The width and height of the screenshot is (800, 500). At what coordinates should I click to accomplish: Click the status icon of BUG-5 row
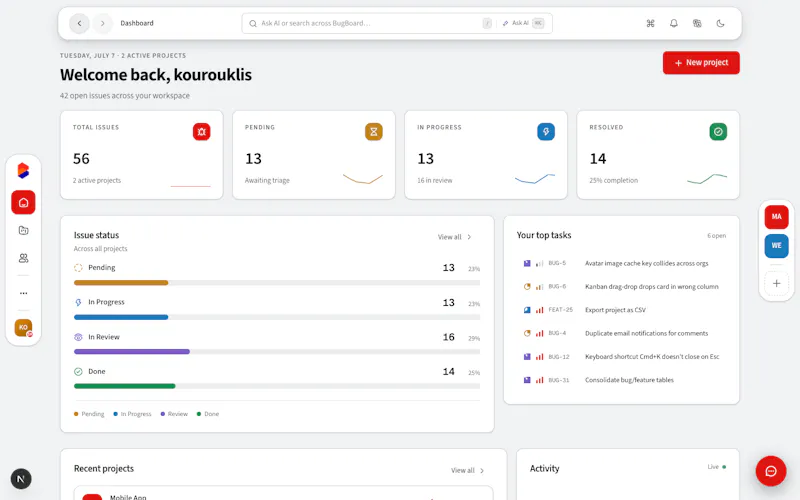point(527,263)
